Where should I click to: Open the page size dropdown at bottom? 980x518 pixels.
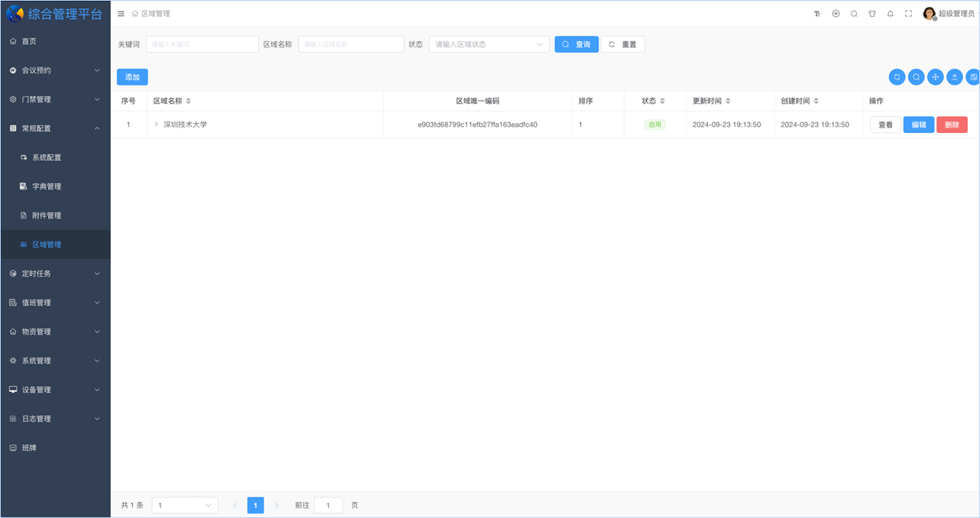pos(183,505)
